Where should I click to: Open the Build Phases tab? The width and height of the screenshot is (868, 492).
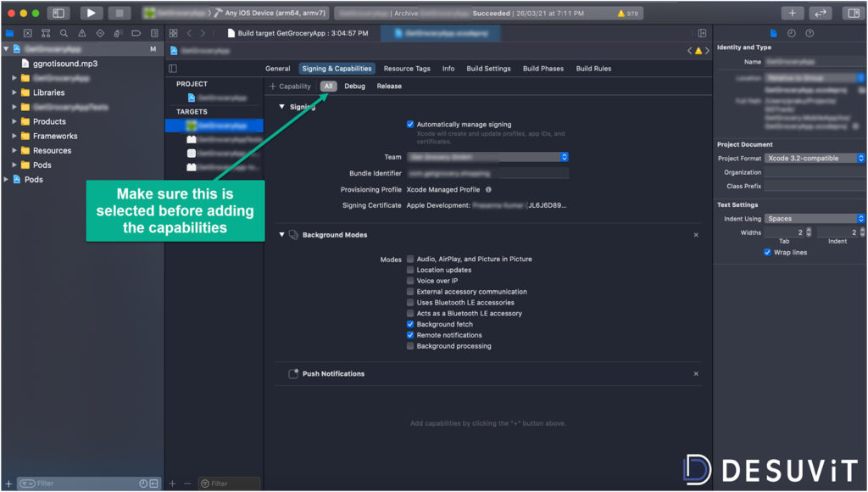pos(543,69)
